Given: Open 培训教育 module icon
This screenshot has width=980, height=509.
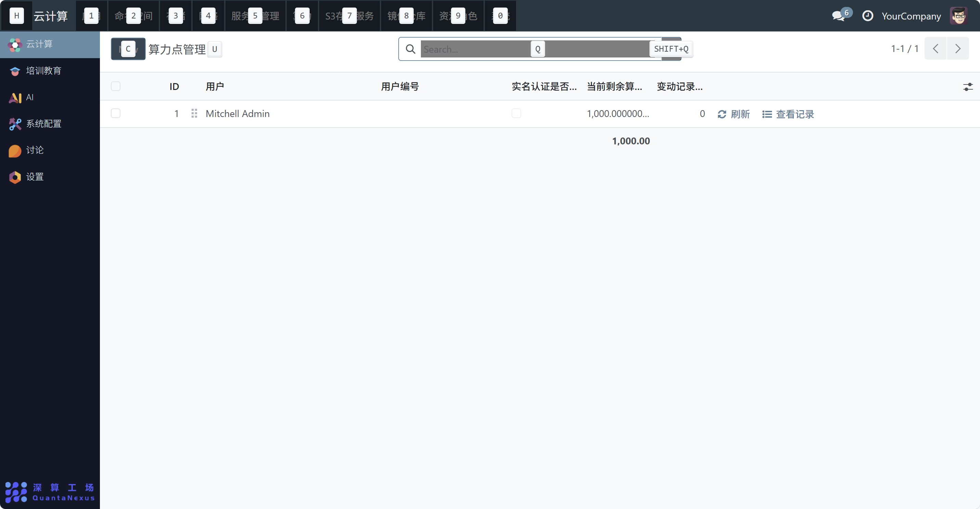Looking at the screenshot, I should point(15,71).
